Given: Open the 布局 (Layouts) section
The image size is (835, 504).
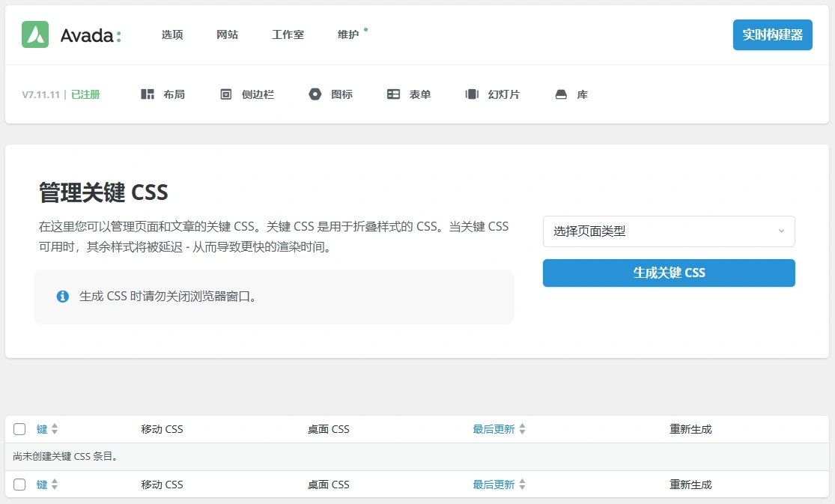Looking at the screenshot, I should pyautogui.click(x=163, y=94).
